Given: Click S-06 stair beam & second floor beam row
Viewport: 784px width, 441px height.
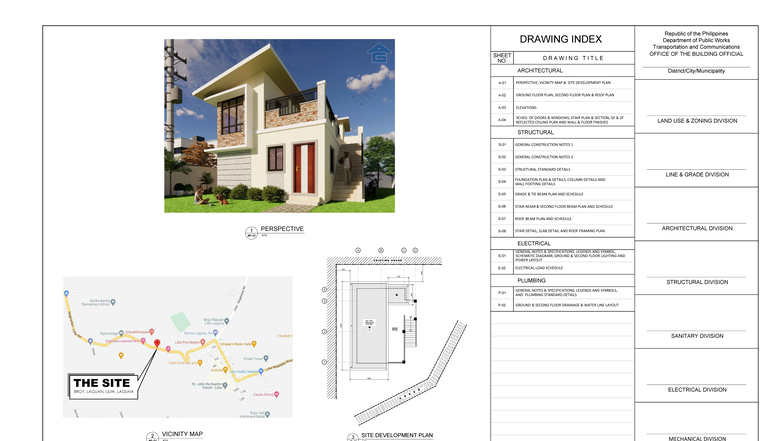Looking at the screenshot, I should pyautogui.click(x=562, y=206).
